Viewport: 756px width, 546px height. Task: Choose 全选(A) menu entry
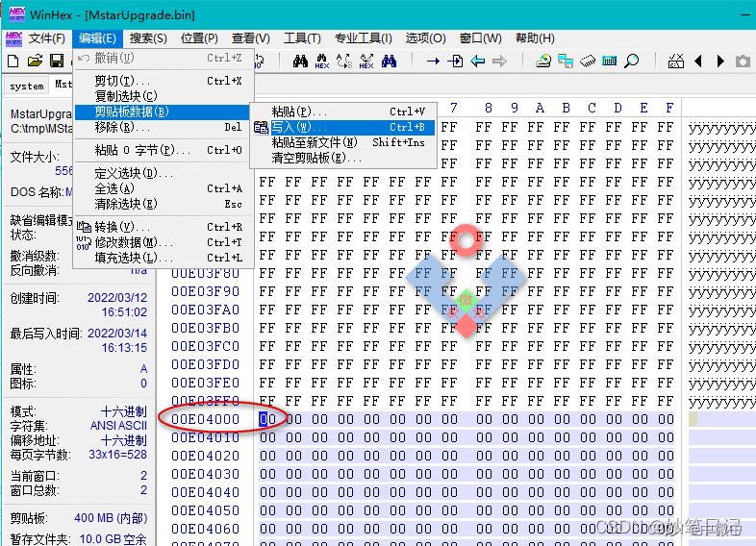point(164,188)
